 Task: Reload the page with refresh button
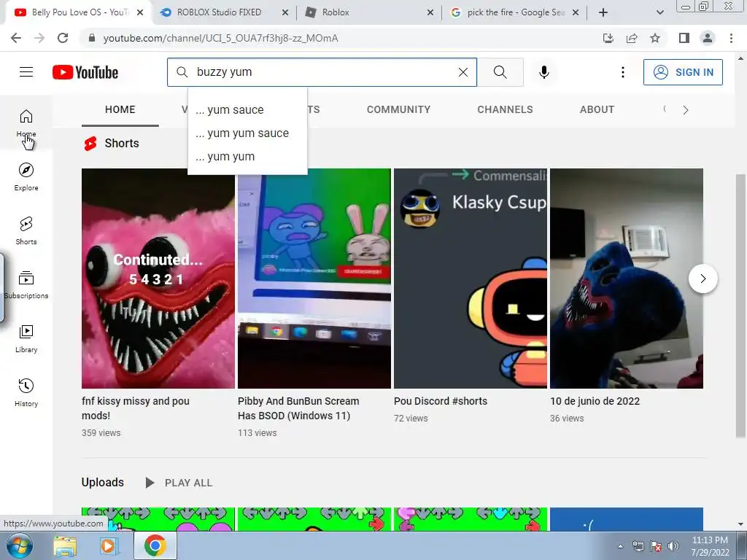click(63, 38)
